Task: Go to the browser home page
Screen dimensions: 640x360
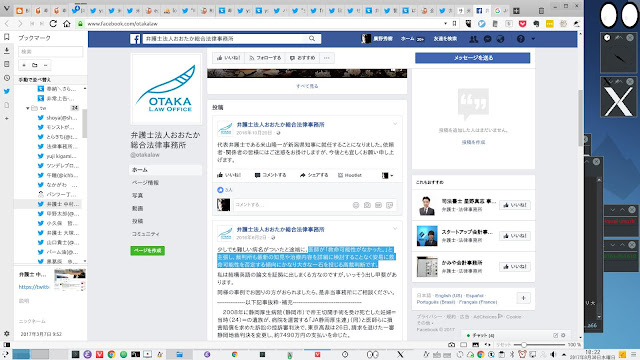Action: click(x=67, y=24)
